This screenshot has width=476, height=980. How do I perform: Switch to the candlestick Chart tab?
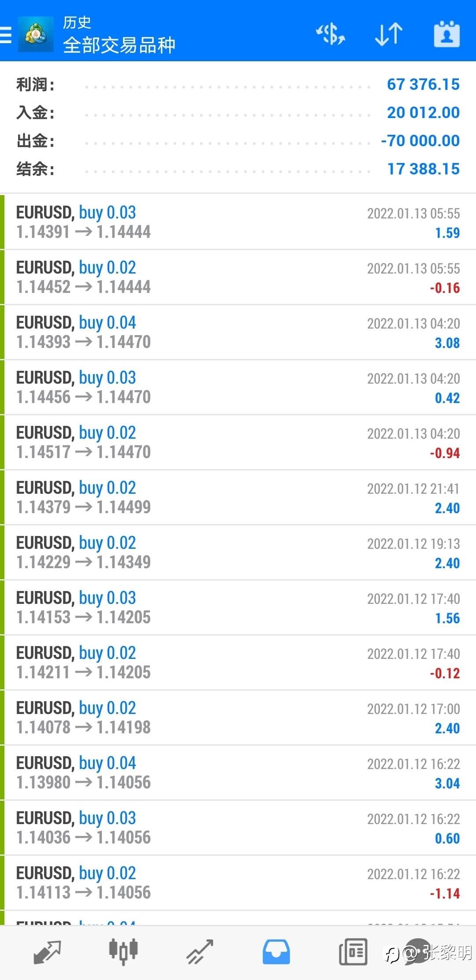[x=123, y=952]
